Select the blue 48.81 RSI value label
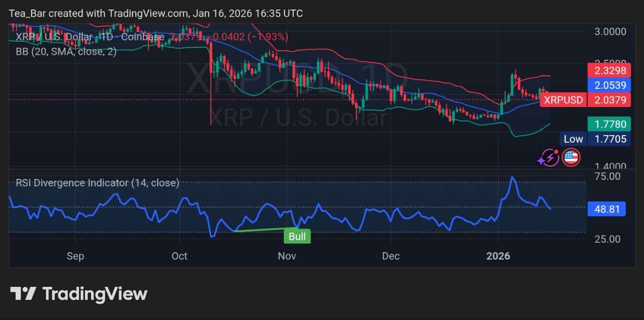 coord(606,208)
